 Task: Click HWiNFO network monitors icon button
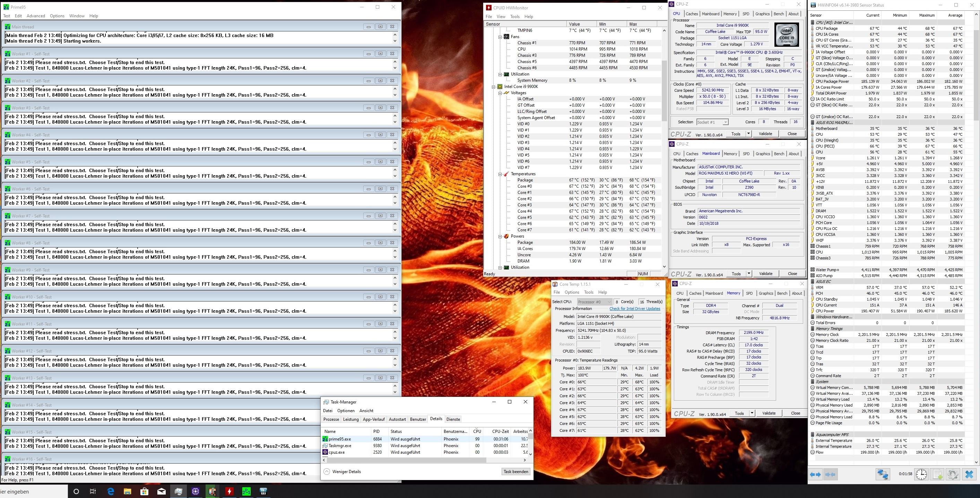[x=883, y=474]
